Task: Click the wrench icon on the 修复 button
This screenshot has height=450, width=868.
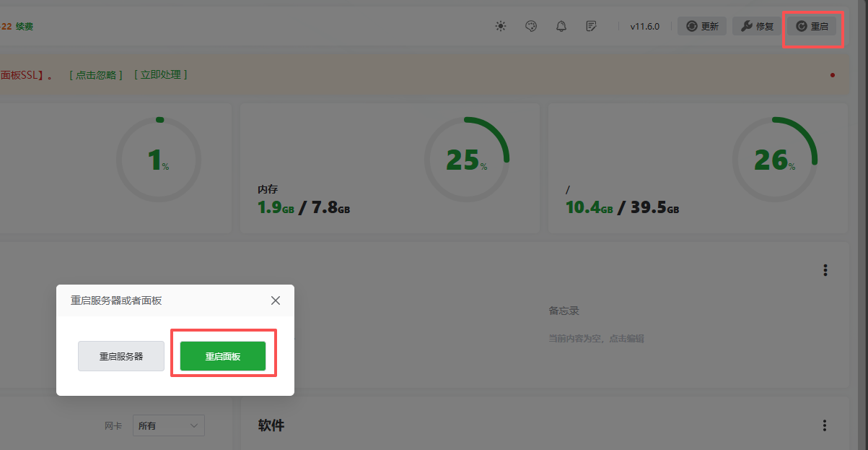Action: pos(745,26)
